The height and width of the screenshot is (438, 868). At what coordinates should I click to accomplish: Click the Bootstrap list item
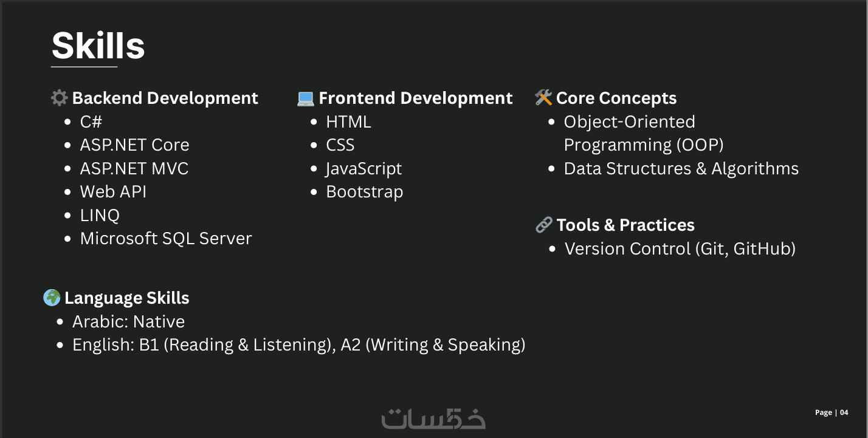point(365,192)
